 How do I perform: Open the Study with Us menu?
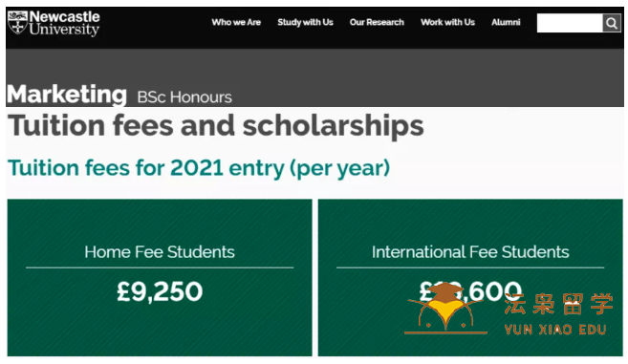305,22
